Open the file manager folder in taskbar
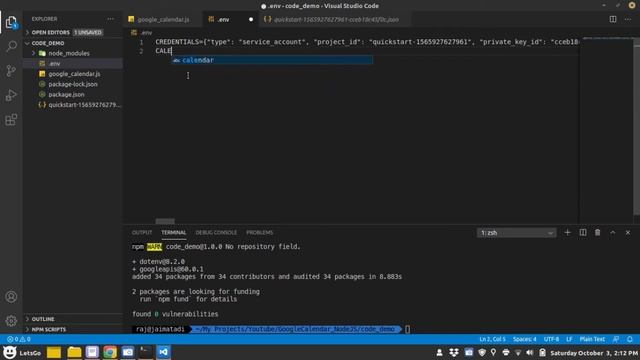 coord(74,352)
